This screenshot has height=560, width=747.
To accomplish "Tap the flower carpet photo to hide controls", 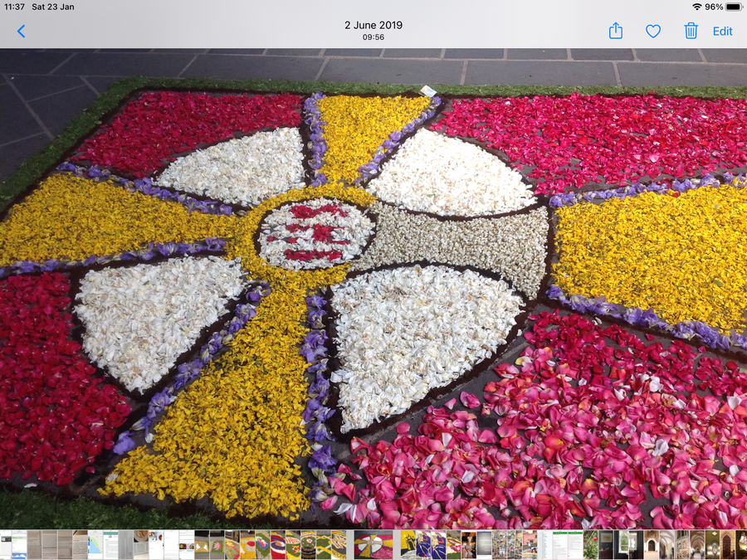I will click(373, 289).
